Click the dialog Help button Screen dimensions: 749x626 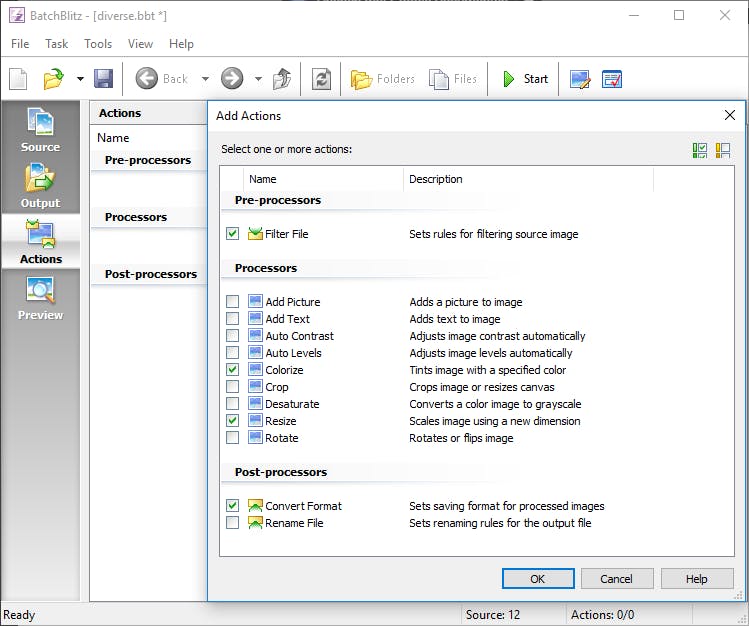pos(697,579)
